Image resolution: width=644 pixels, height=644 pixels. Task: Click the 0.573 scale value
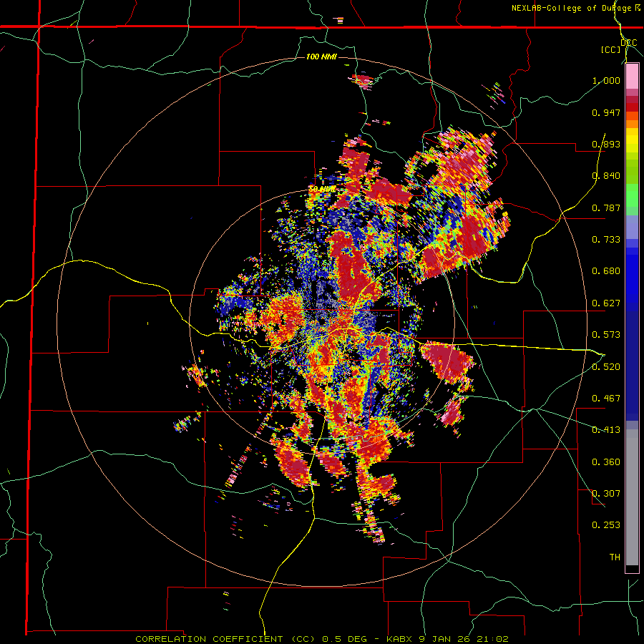606,335
